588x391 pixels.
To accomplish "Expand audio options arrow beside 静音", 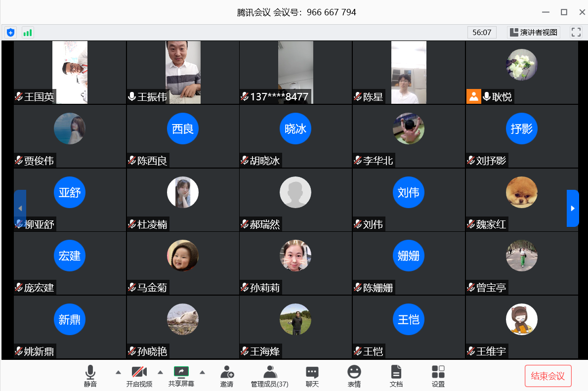I will pos(118,372).
